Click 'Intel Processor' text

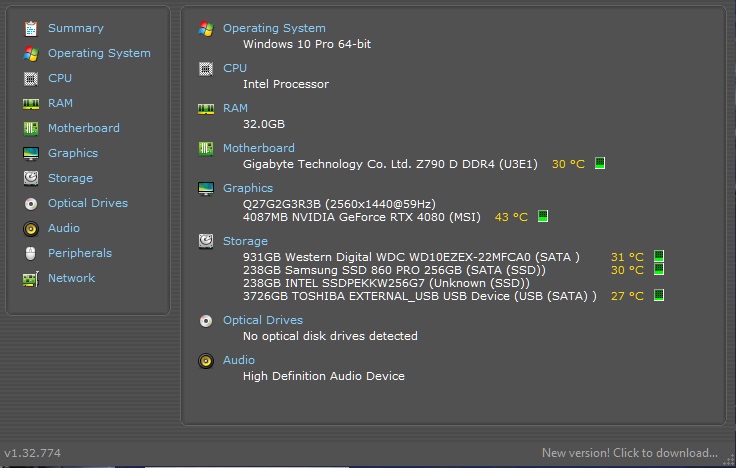(286, 84)
